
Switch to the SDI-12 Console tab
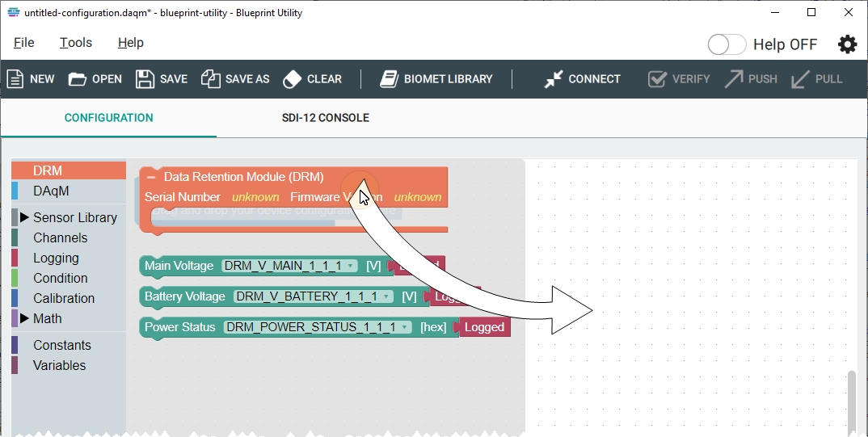[x=325, y=118]
